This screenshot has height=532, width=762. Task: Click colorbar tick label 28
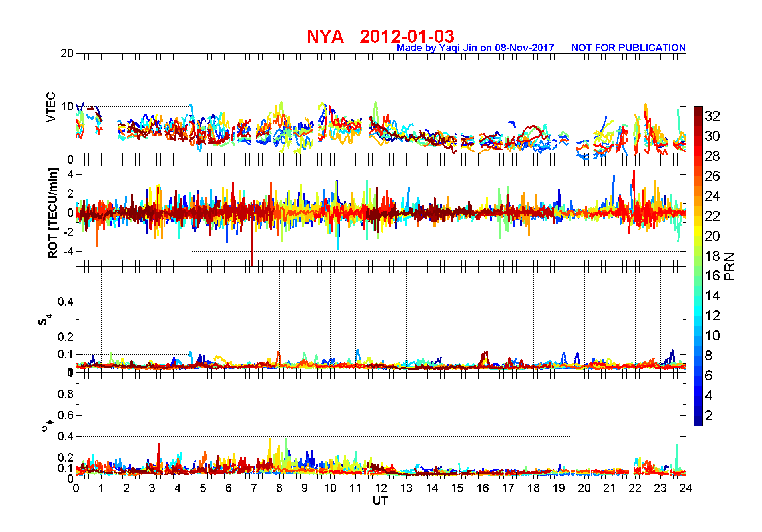coord(712,156)
